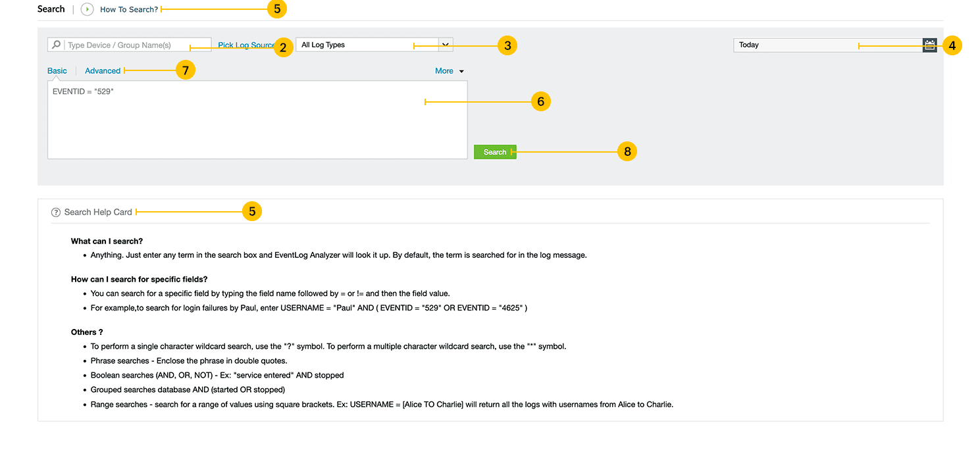Click the Search Help Card header
Image resolution: width=980 pixels, height=450 pixels.
click(97, 212)
